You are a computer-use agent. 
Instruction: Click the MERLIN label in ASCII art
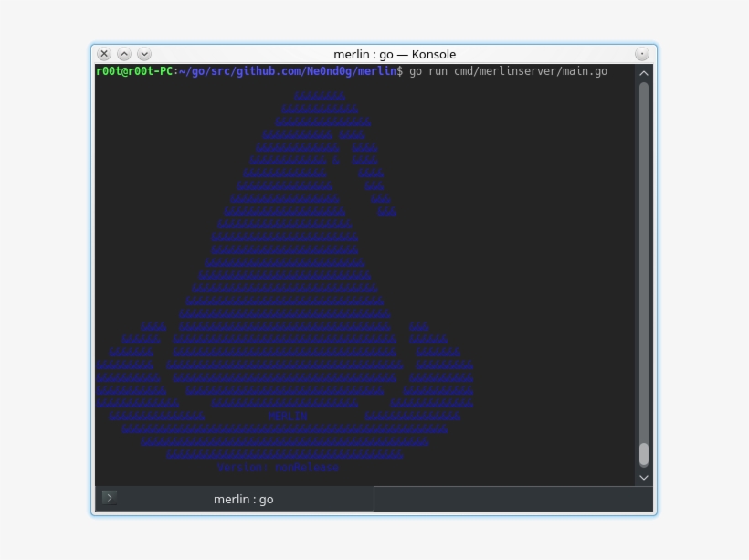pos(288,416)
